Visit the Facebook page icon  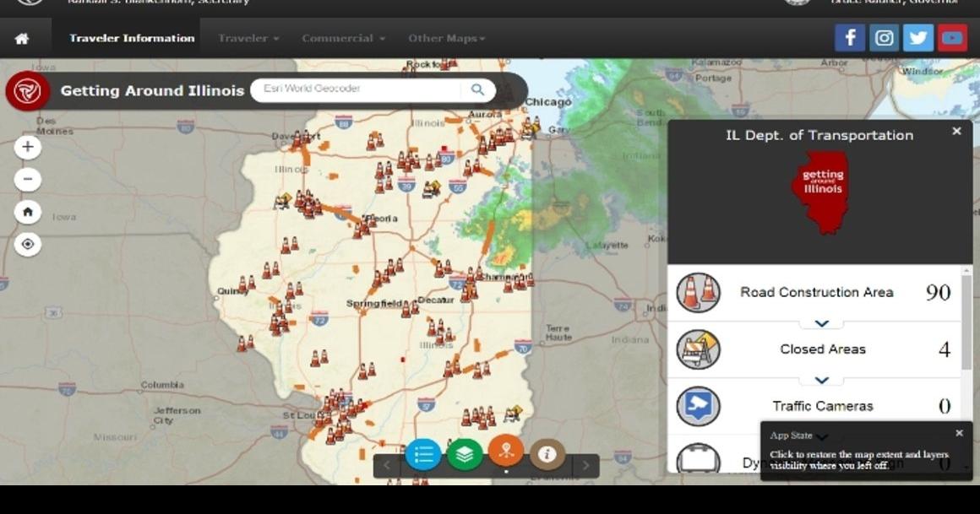point(850,38)
